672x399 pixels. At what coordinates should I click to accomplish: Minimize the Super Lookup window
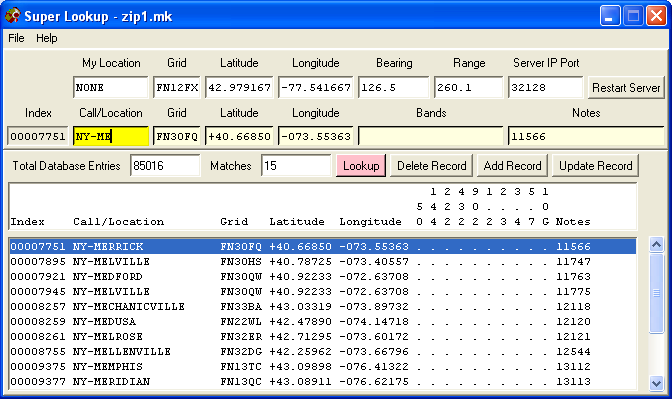(610, 16)
